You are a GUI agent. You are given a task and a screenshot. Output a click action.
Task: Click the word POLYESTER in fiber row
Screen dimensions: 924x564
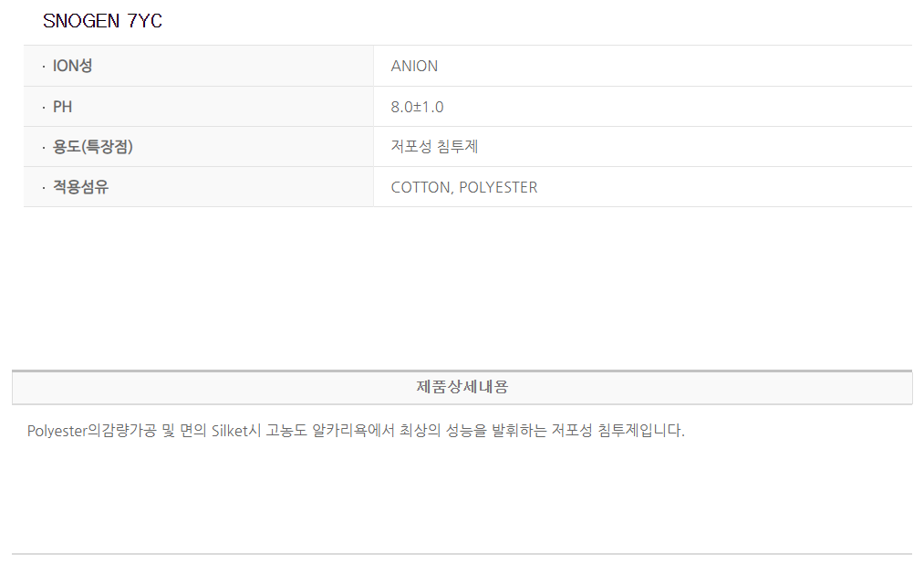pyautogui.click(x=498, y=187)
